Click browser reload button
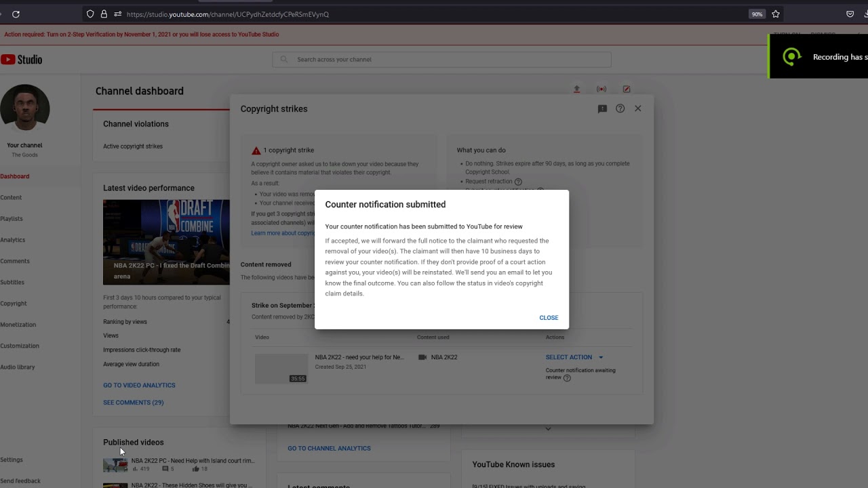Viewport: 868px width, 488px height. click(16, 14)
